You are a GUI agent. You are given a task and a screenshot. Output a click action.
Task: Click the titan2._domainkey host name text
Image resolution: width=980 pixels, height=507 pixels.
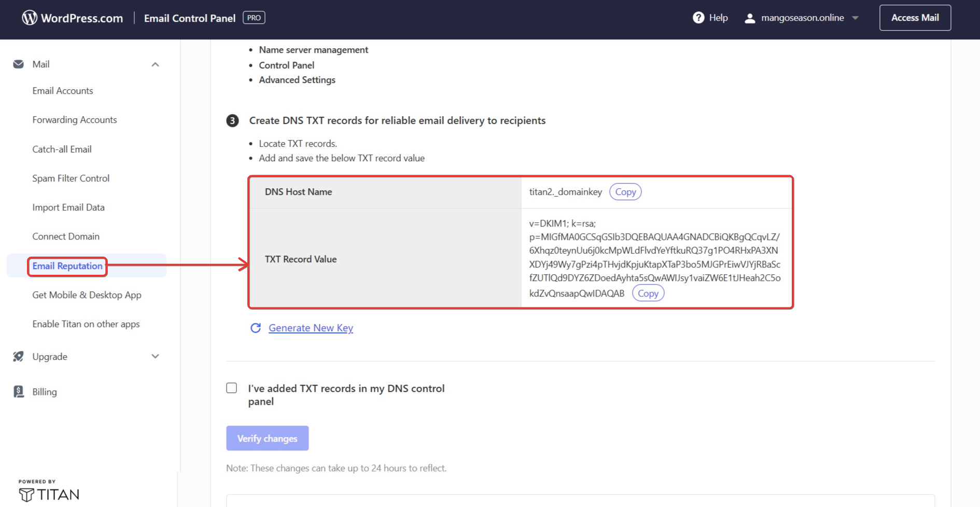pos(566,192)
